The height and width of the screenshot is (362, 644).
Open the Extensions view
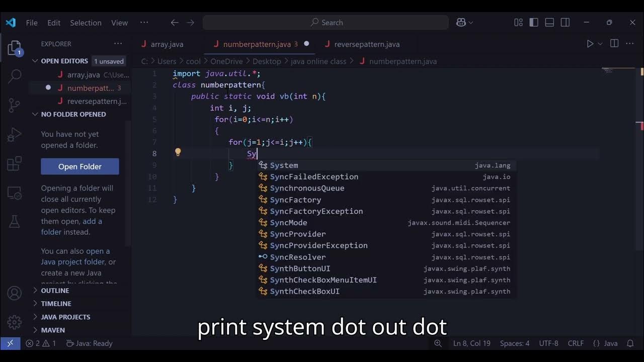tap(15, 164)
